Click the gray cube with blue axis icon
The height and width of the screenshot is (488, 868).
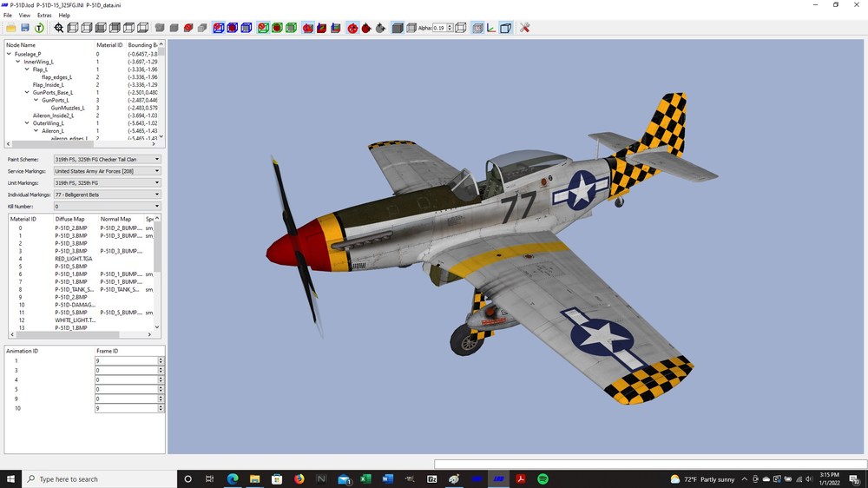[335, 28]
